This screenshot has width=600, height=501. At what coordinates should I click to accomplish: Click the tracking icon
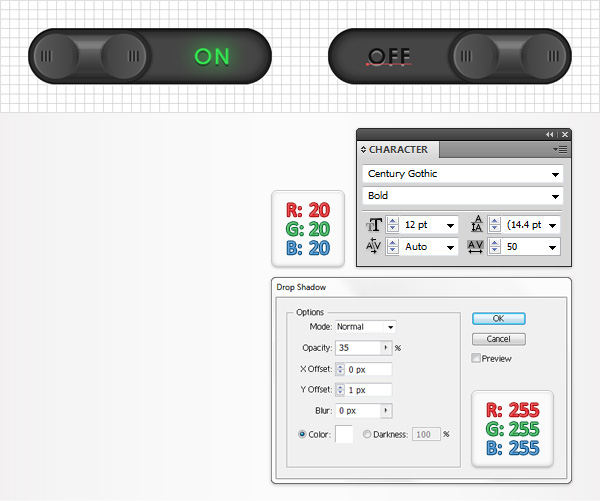[475, 246]
